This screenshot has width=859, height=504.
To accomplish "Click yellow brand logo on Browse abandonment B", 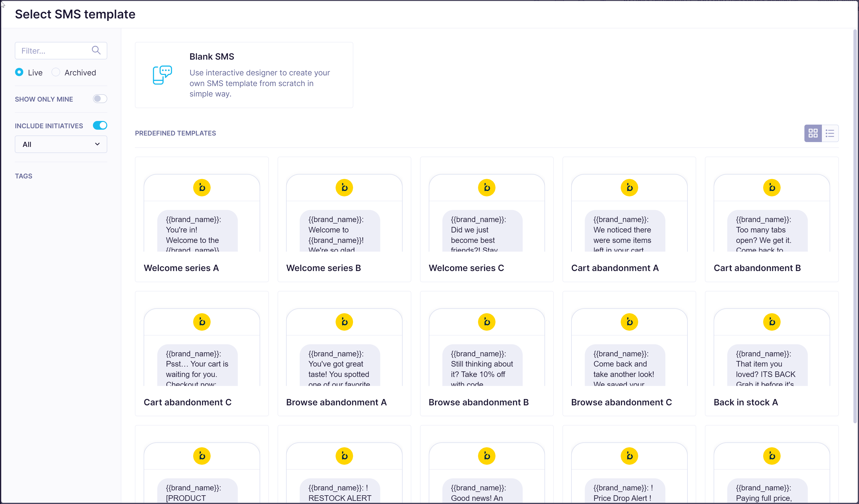I will (x=487, y=322).
